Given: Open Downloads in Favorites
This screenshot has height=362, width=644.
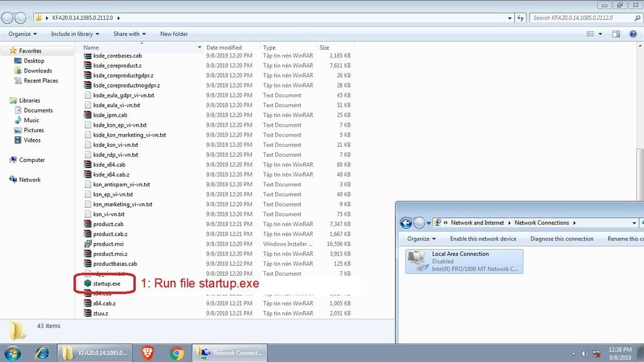Looking at the screenshot, I should point(38,71).
